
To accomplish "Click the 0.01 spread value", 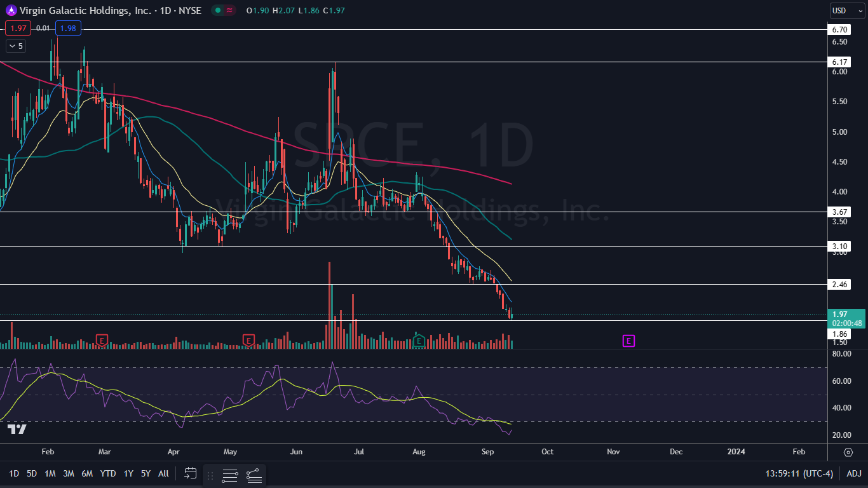I will click(43, 28).
